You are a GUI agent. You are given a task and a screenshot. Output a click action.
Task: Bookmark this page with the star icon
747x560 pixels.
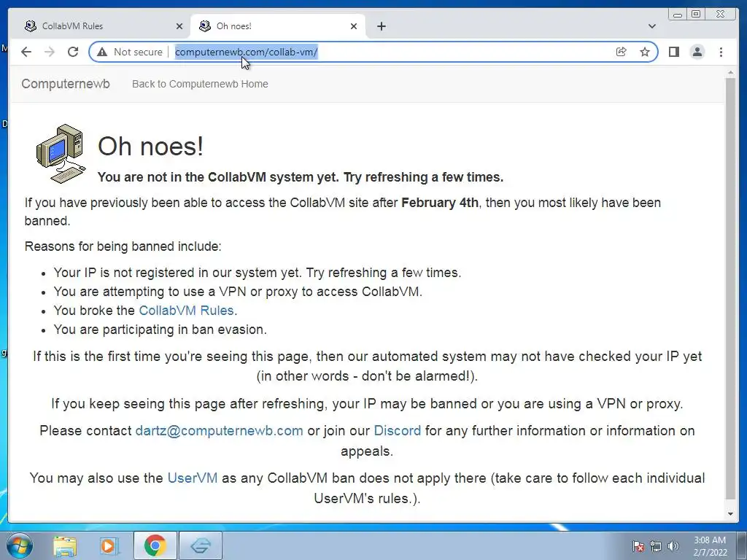point(645,52)
